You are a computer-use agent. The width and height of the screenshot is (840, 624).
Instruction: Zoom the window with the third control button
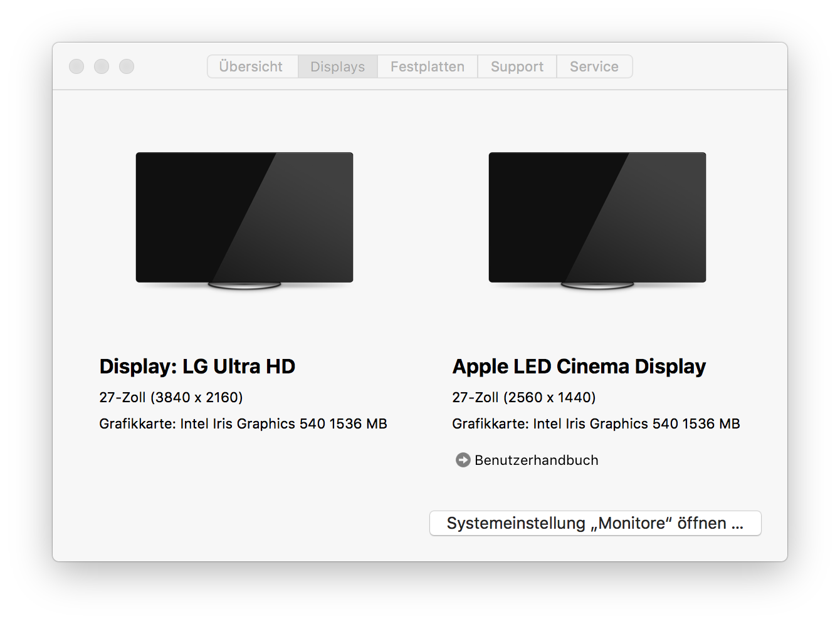click(127, 66)
